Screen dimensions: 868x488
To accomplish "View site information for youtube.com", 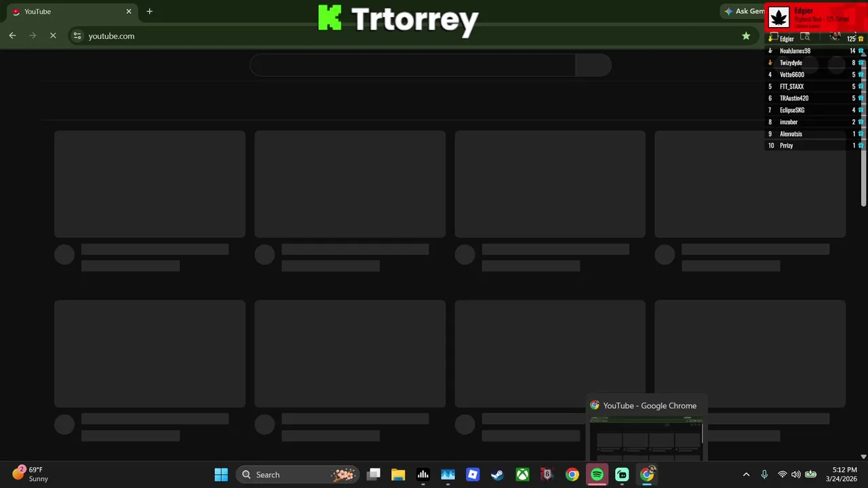I will [77, 36].
